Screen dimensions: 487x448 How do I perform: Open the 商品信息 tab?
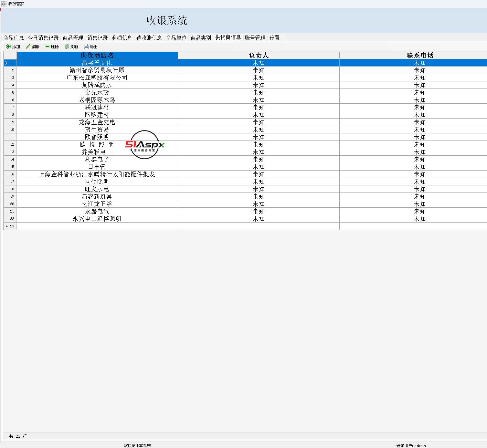coord(13,38)
